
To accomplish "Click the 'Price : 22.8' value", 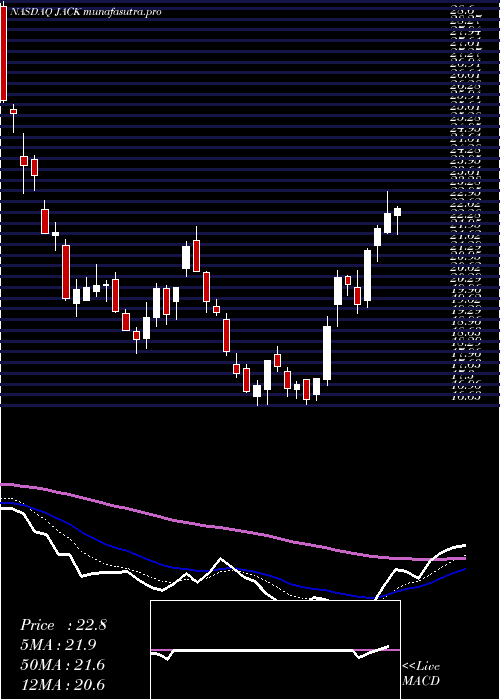I will click(63, 625).
